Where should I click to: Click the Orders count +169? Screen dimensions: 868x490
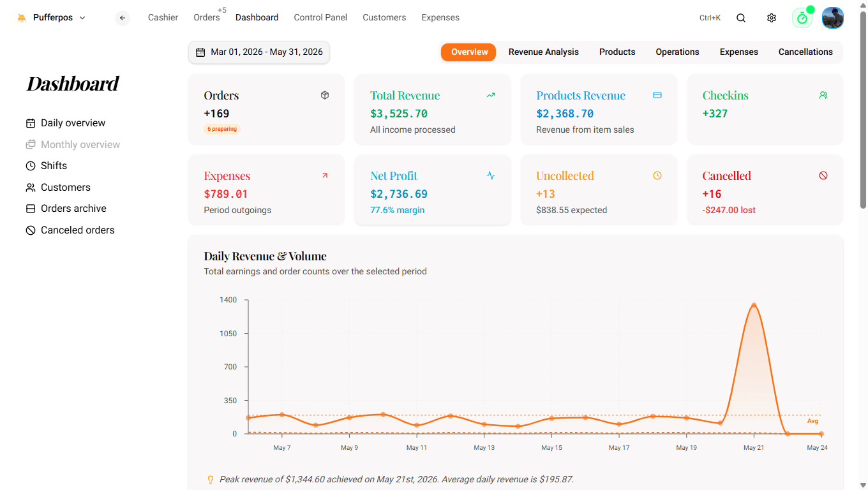216,114
